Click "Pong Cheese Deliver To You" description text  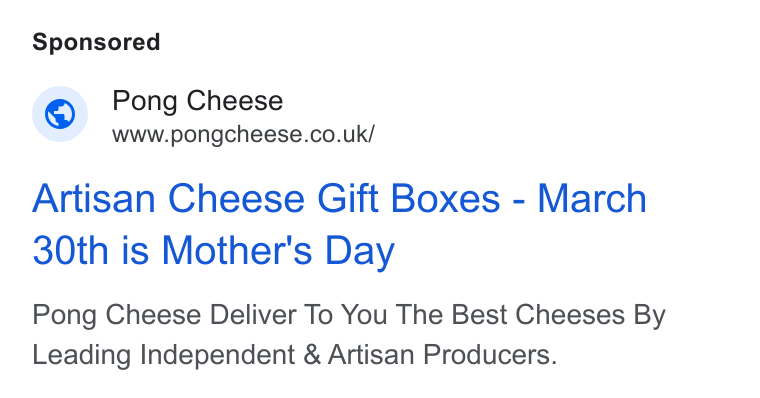click(x=210, y=315)
